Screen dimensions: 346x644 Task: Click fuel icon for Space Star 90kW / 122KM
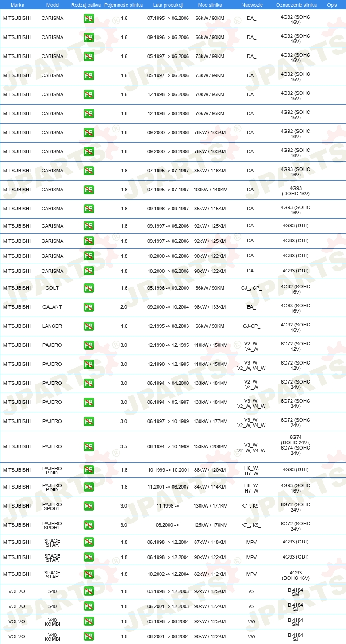point(88,557)
